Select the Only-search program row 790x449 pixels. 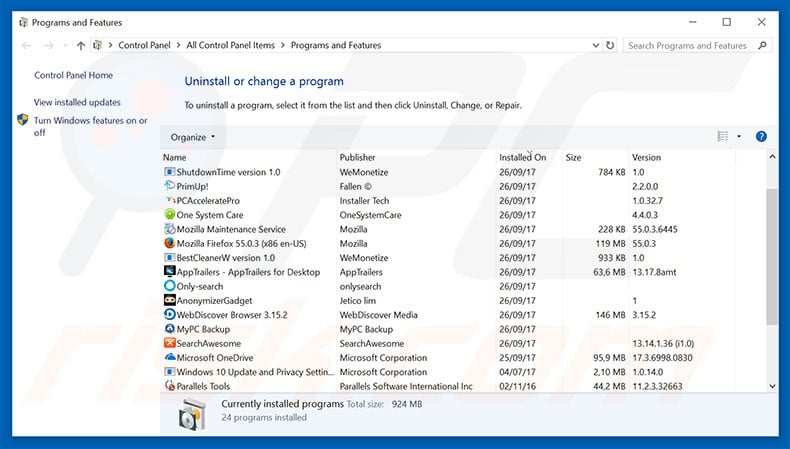(x=448, y=286)
